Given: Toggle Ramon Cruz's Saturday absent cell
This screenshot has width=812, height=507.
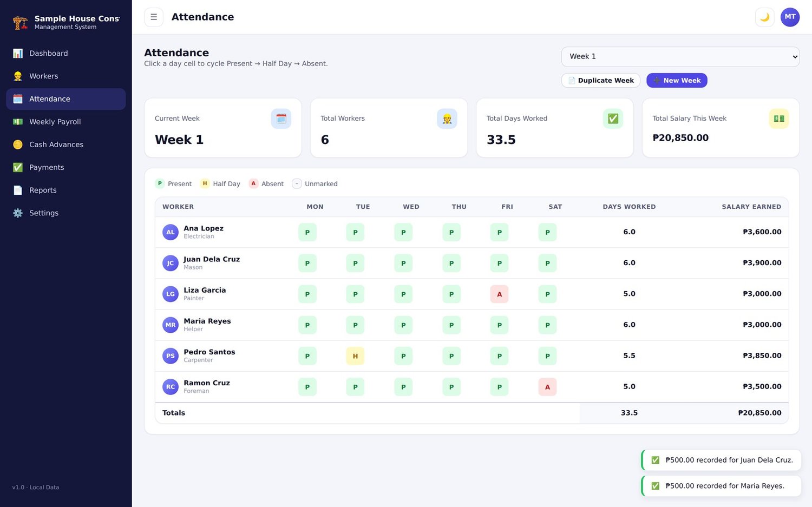Looking at the screenshot, I should tap(547, 387).
